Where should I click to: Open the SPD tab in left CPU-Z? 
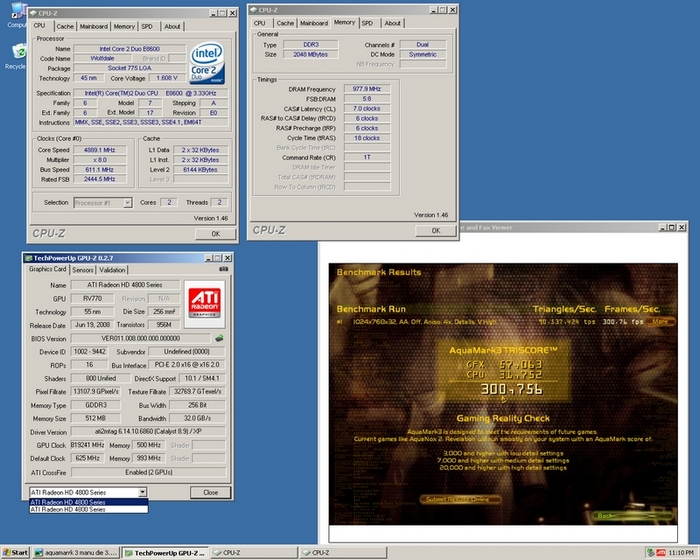click(147, 26)
